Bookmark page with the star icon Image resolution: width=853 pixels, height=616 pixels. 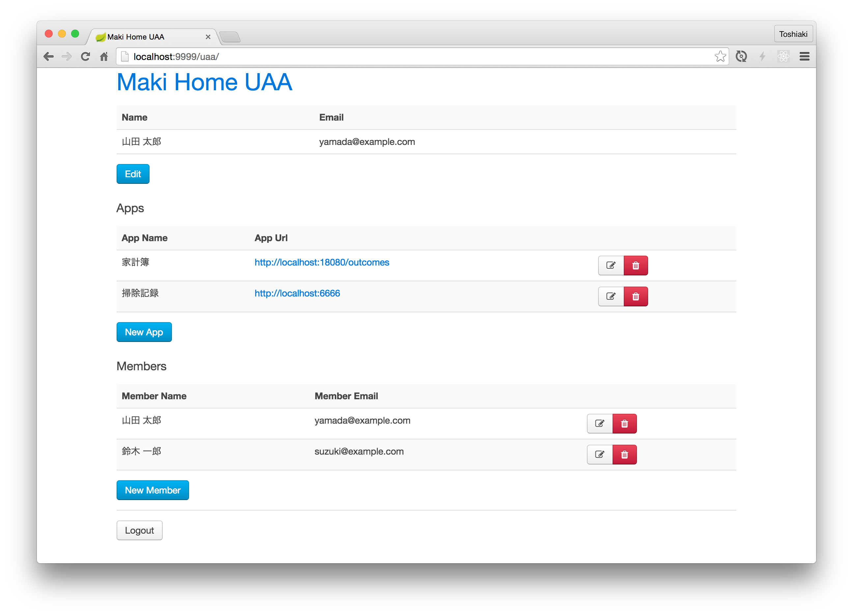tap(720, 56)
